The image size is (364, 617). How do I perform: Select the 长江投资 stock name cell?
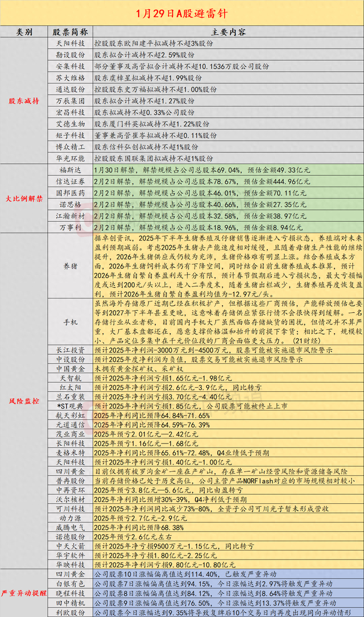point(71,350)
